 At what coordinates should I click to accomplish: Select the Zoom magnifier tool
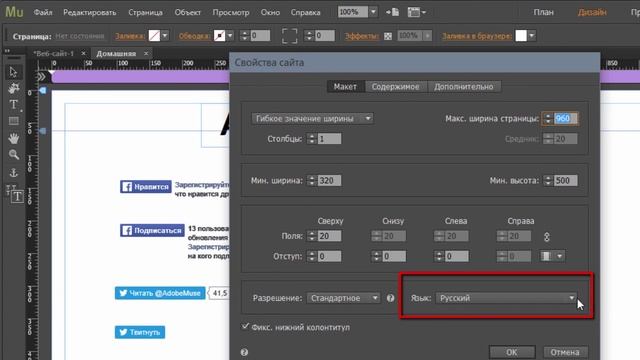click(x=13, y=155)
